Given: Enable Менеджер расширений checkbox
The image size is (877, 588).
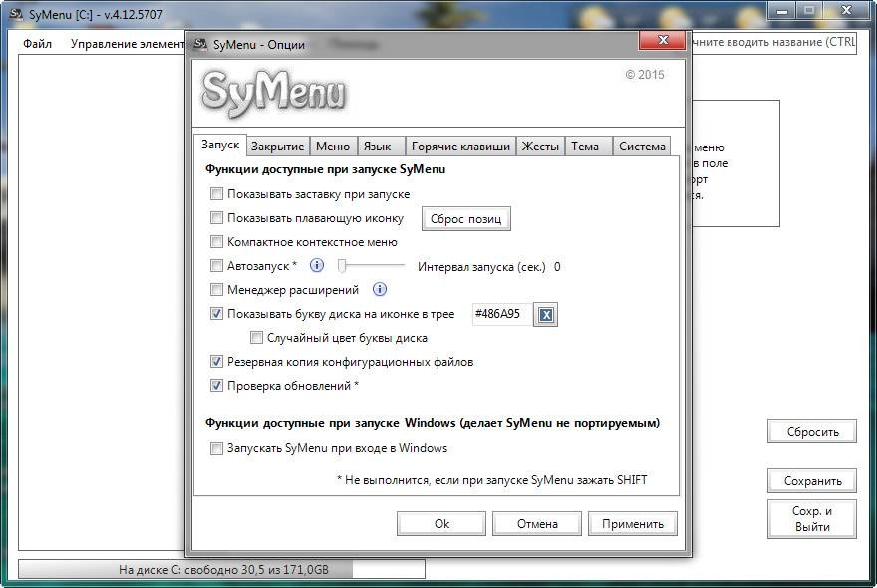Looking at the screenshot, I should (216, 290).
